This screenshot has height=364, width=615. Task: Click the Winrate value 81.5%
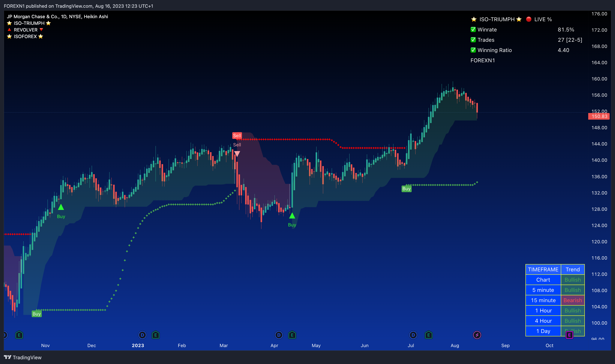566,30
